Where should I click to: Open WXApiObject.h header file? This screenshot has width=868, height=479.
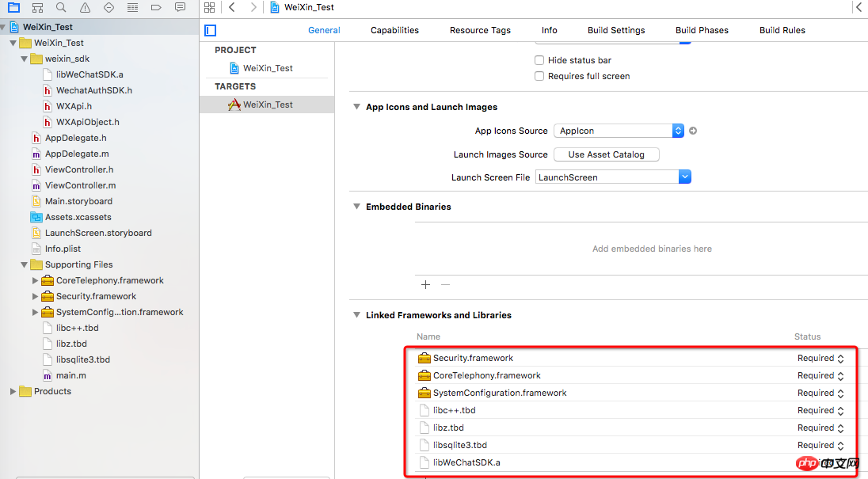coord(87,122)
